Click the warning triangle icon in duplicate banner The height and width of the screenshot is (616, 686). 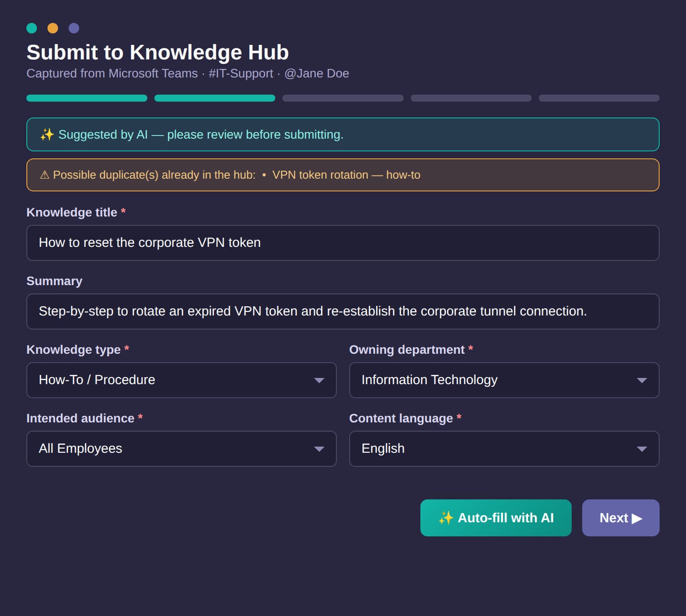[44, 175]
